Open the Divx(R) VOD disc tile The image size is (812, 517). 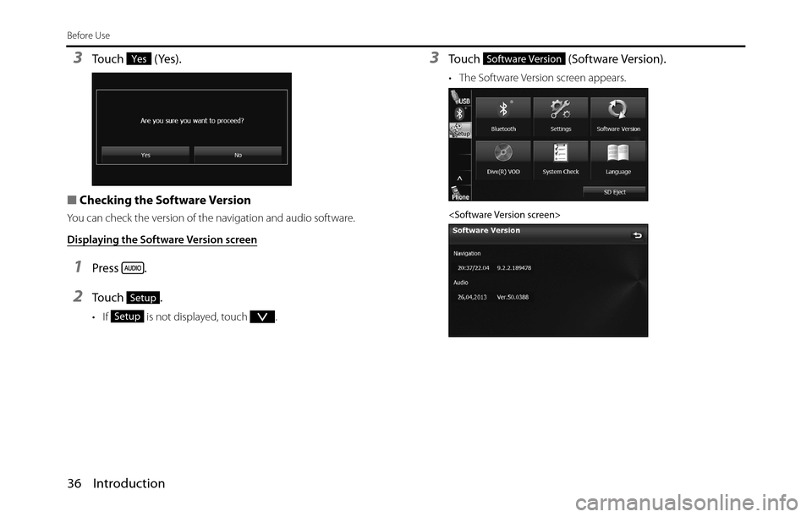point(503,160)
